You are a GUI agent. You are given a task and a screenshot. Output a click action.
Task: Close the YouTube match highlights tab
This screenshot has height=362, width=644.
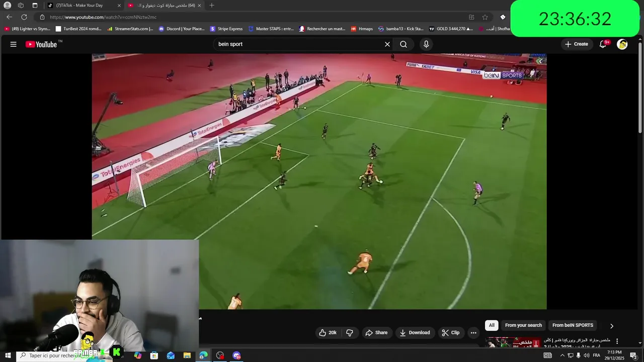point(199,6)
